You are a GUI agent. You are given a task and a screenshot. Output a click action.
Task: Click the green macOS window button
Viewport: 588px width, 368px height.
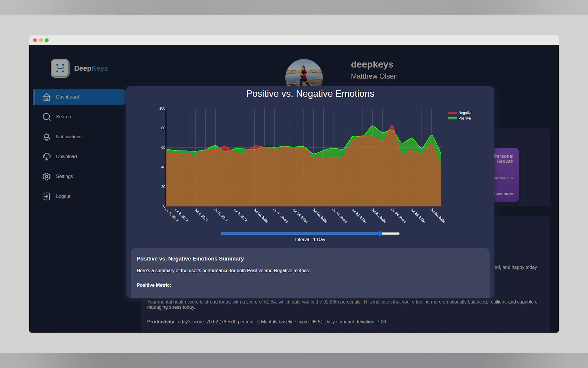(47, 40)
